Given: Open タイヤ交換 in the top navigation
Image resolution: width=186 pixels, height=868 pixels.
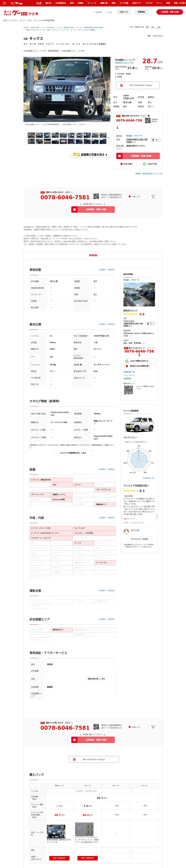Looking at the screenshot, I should 124,3.
